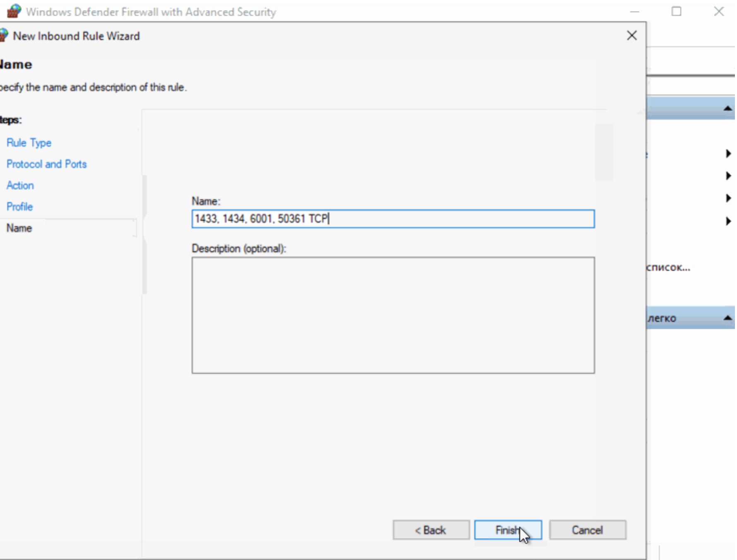This screenshot has width=737, height=560.
Task: Collapse the top section of the Actions pane
Action: (x=727, y=108)
